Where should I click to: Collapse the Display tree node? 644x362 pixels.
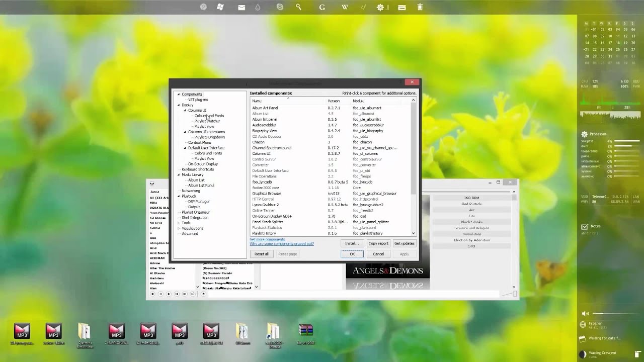(x=178, y=105)
